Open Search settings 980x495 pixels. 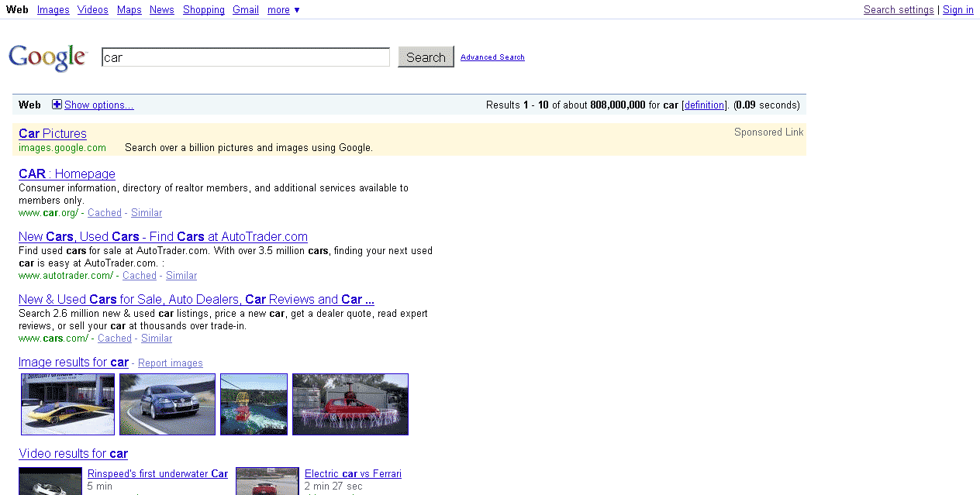899,10
